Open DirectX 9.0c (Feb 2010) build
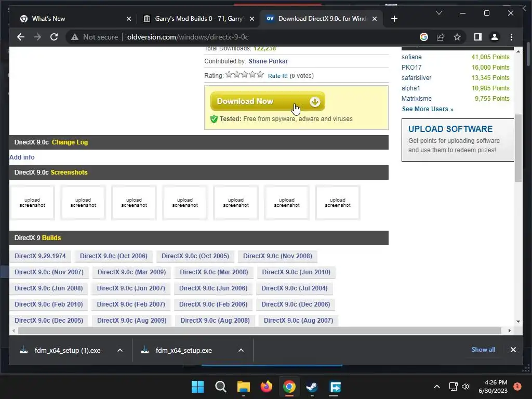Viewport: 532px width, 399px height. pyautogui.click(x=48, y=304)
